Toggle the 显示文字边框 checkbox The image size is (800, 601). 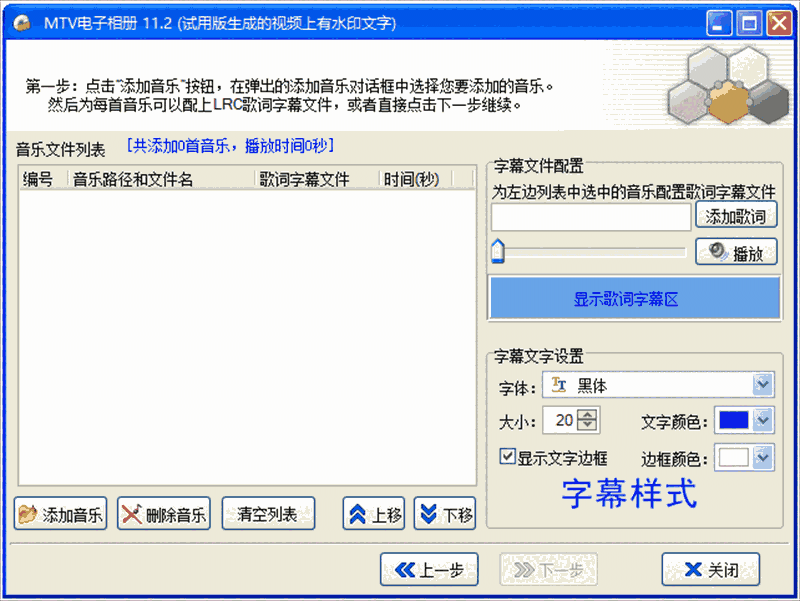click(507, 456)
